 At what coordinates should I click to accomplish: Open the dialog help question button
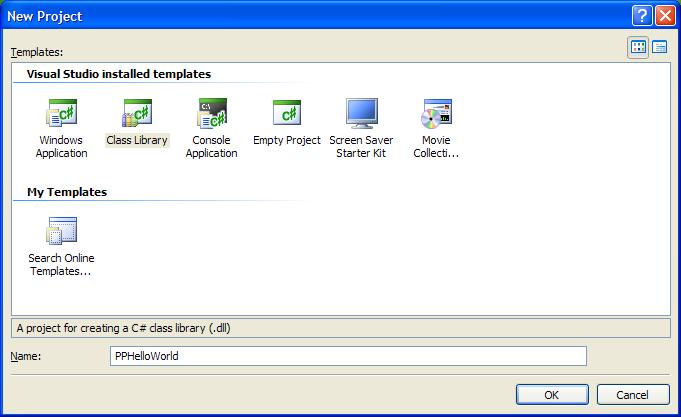point(642,16)
